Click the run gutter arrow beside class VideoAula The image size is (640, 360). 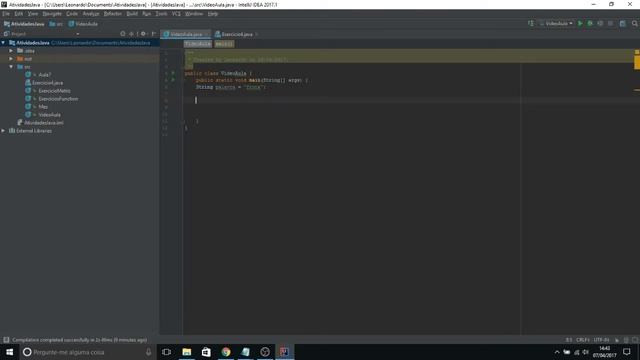173,73
